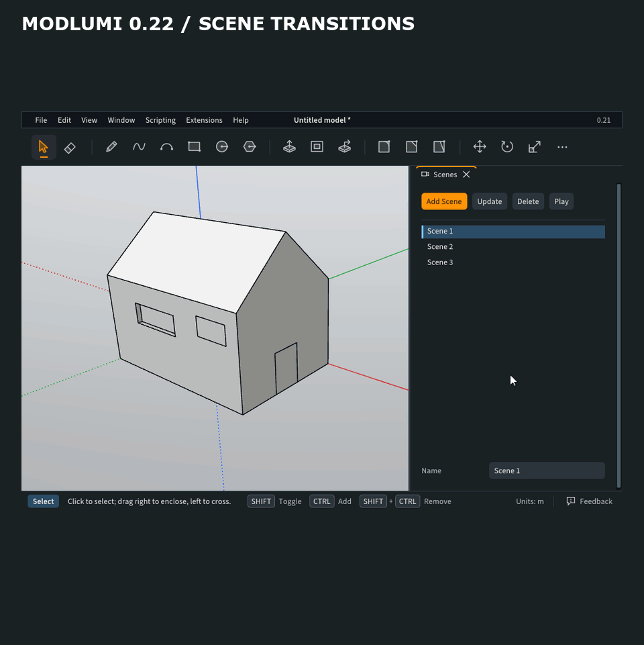Select the Move tool

point(480,147)
